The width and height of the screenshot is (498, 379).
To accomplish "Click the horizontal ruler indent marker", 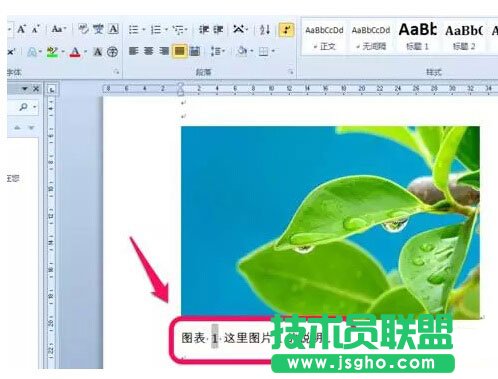I will [x=180, y=89].
